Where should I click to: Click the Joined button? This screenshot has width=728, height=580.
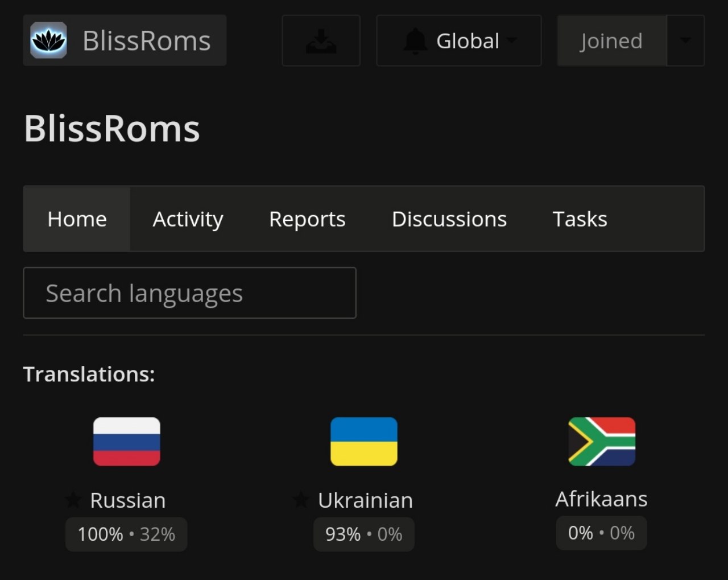pos(611,41)
